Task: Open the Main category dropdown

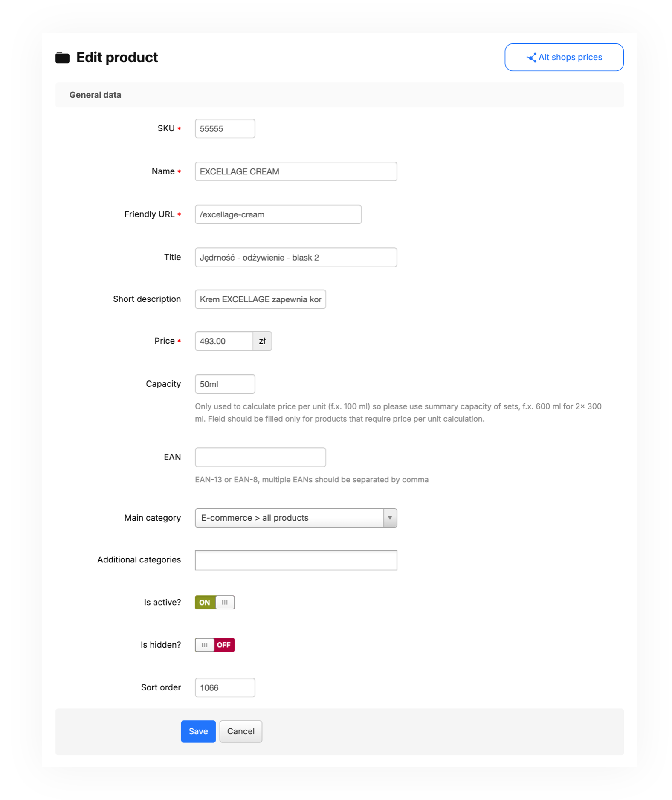Action: click(x=296, y=518)
